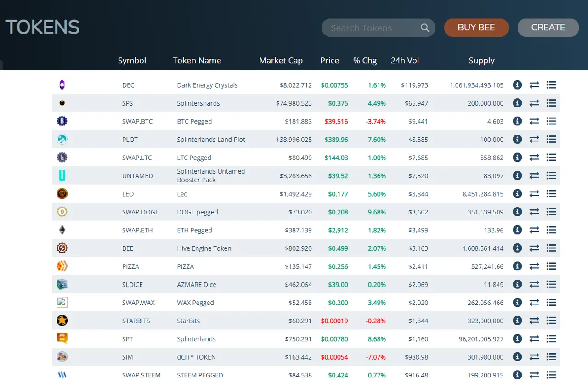The height and width of the screenshot is (383, 588).
Task: Click 'Hive Engine Token' name
Action: [204, 248]
